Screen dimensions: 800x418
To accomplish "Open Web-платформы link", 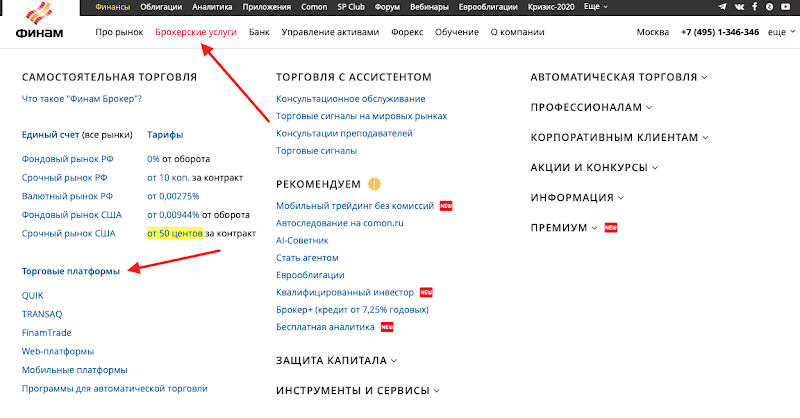I will coord(58,351).
